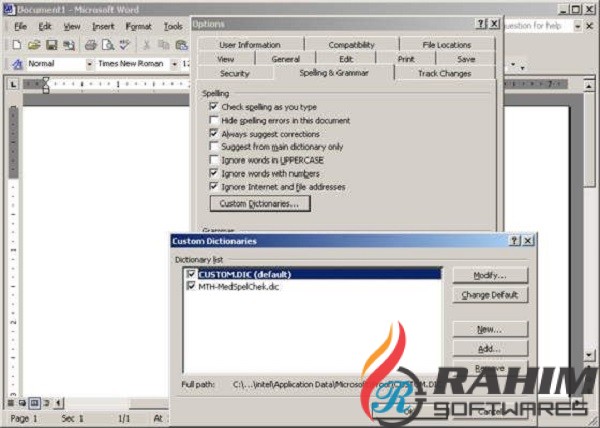Click the Toolbar Options arrow at toolbar end
This screenshot has height=428, width=600.
pos(522,67)
